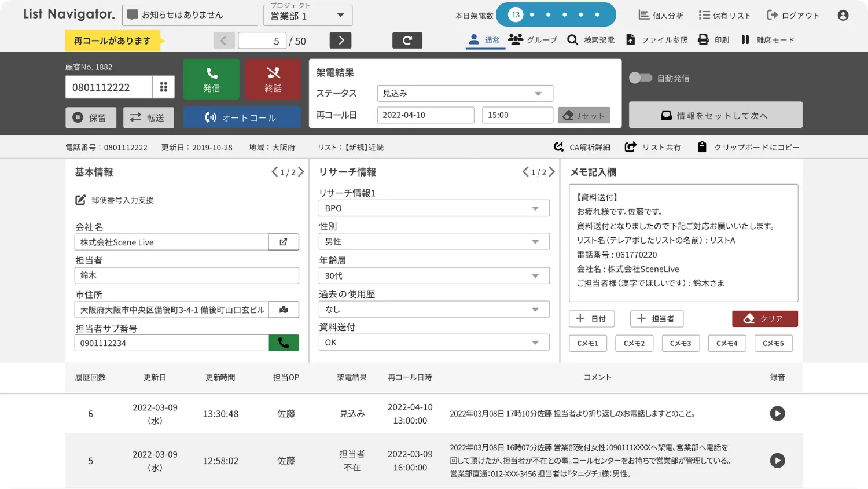This screenshot has width=868, height=489.
Task: Expand the 年齢層 dropdown showing 30代
Action: point(434,276)
